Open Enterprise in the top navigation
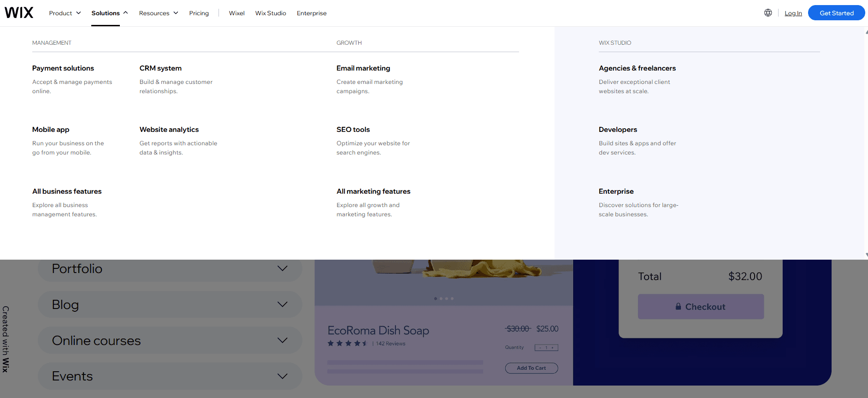The width and height of the screenshot is (868, 398). point(312,13)
